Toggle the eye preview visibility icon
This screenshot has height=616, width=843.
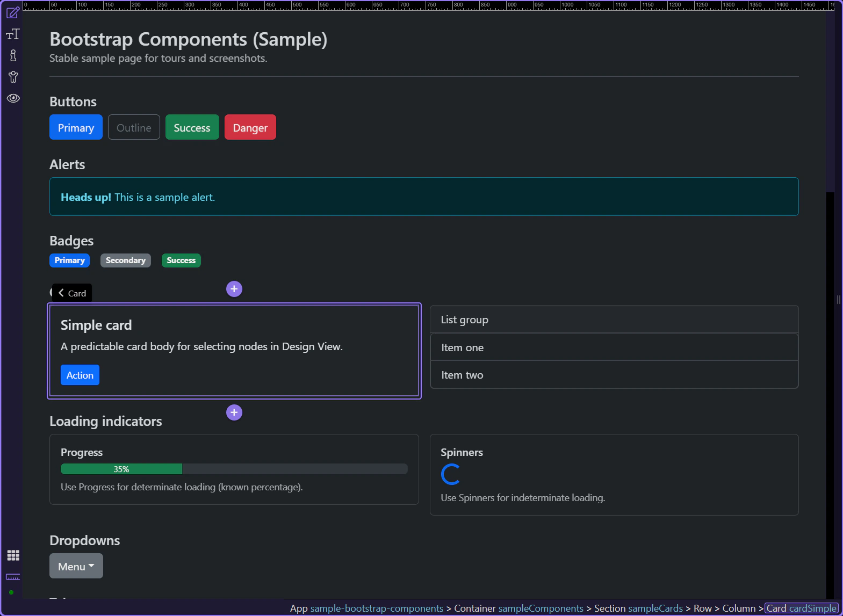click(13, 98)
